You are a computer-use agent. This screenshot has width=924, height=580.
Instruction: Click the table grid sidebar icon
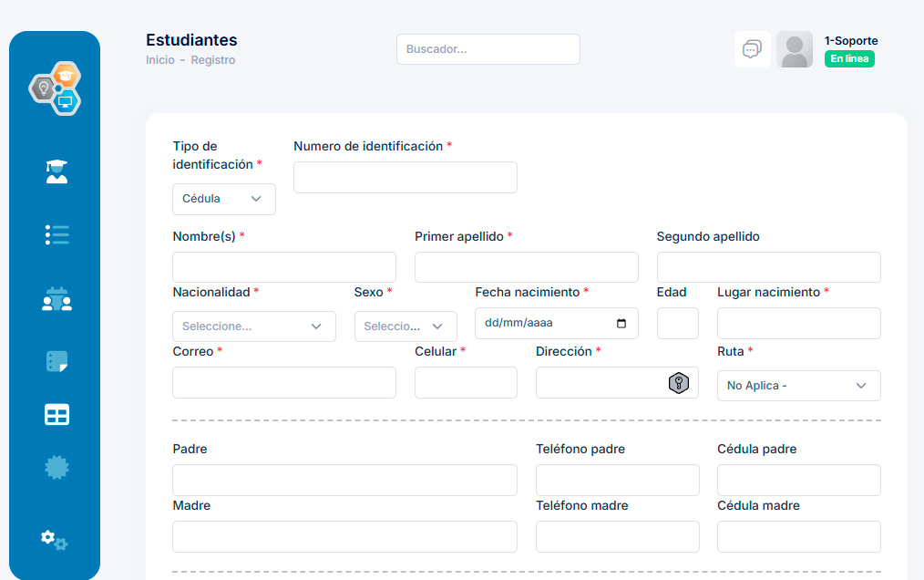56,415
